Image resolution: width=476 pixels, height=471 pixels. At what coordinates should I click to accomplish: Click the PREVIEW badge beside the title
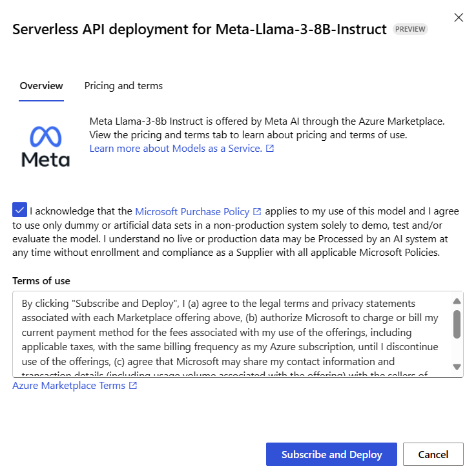(410, 29)
